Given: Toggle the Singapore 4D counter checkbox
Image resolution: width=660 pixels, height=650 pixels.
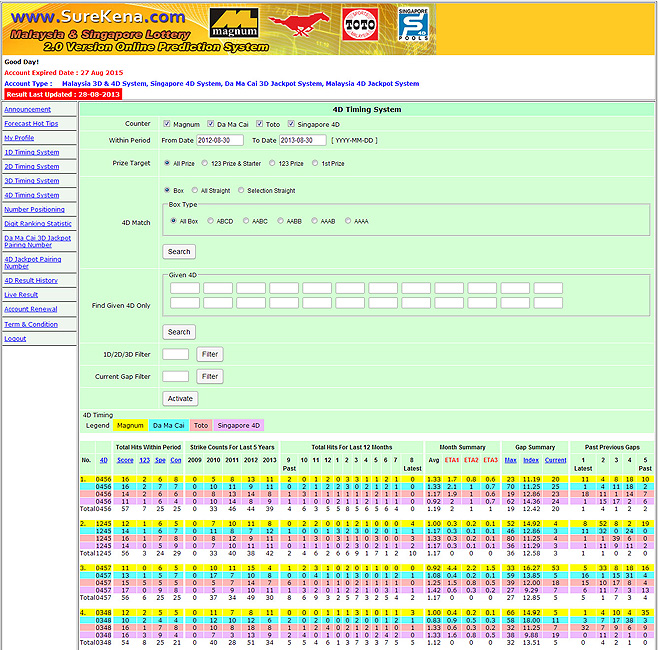Looking at the screenshot, I should (291, 124).
